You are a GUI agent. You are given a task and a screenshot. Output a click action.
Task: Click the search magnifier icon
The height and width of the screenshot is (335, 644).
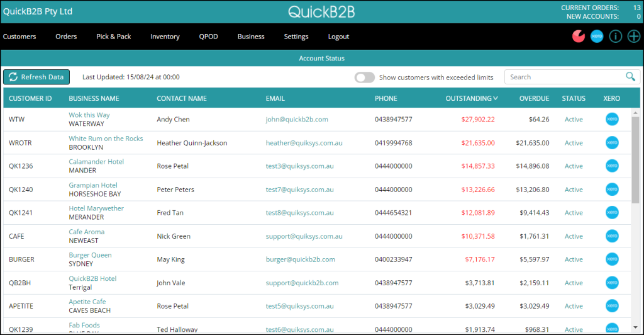[x=630, y=76]
